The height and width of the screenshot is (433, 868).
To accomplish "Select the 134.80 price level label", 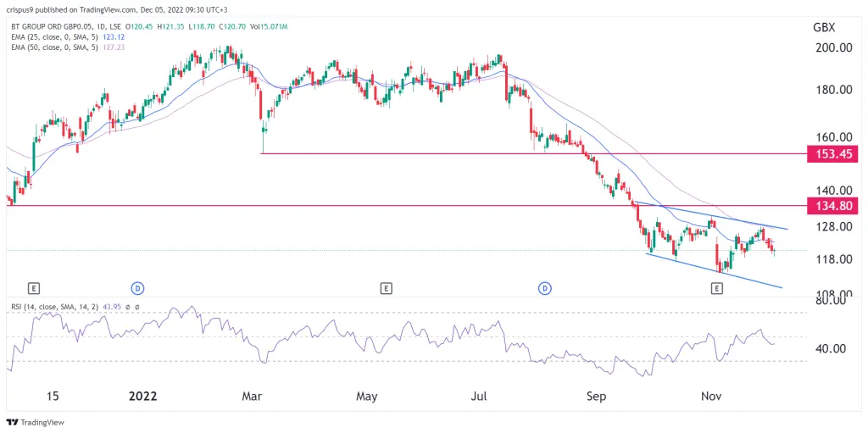I will coord(832,206).
